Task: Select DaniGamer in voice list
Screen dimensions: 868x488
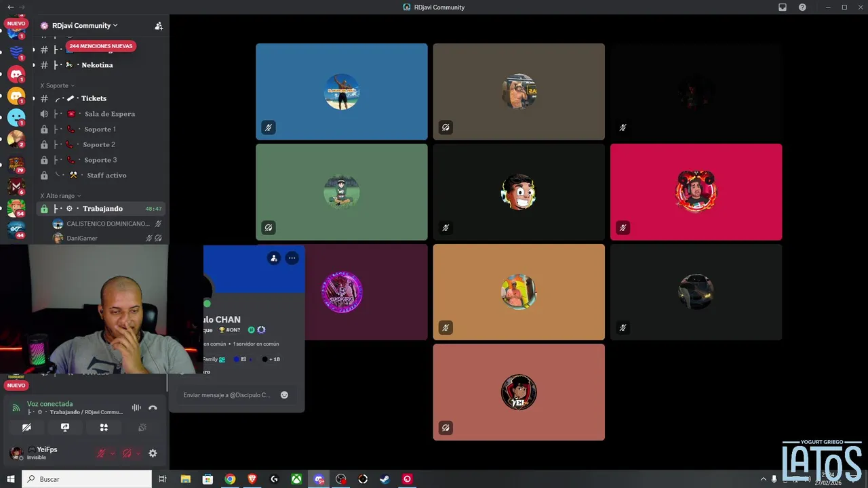Action: tap(108, 239)
